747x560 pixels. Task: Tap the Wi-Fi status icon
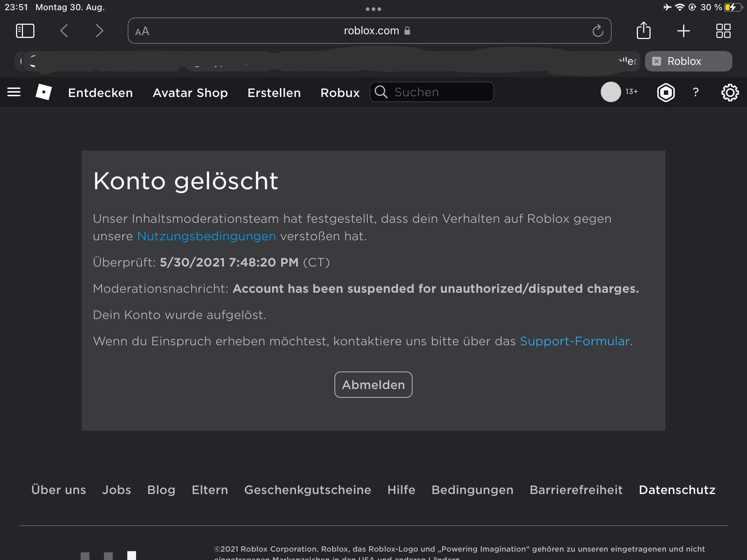click(680, 7)
